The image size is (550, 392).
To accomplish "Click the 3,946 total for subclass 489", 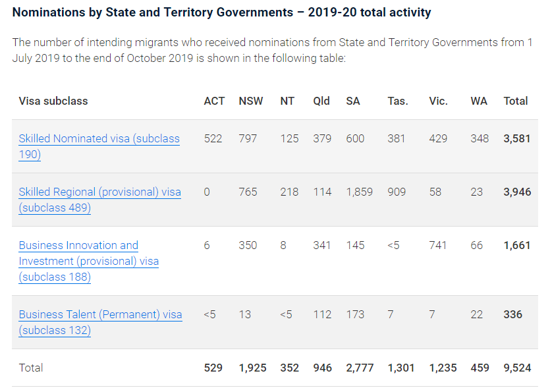I will tap(517, 192).
